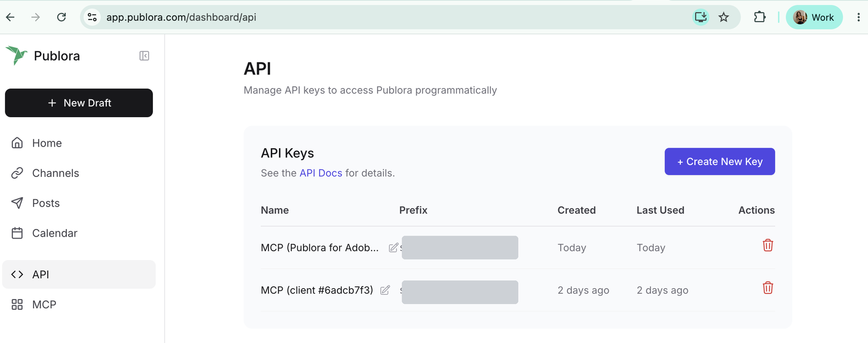Go back with the browser back arrow

pos(10,17)
